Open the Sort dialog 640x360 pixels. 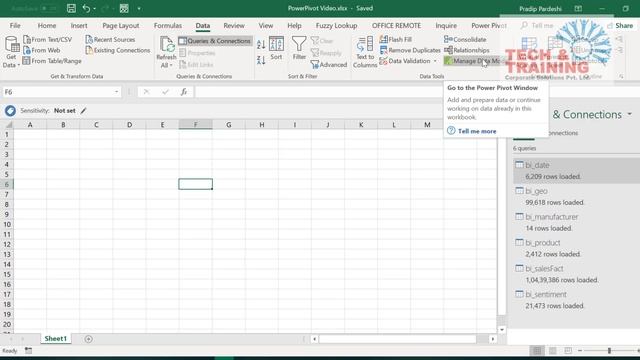(276, 48)
